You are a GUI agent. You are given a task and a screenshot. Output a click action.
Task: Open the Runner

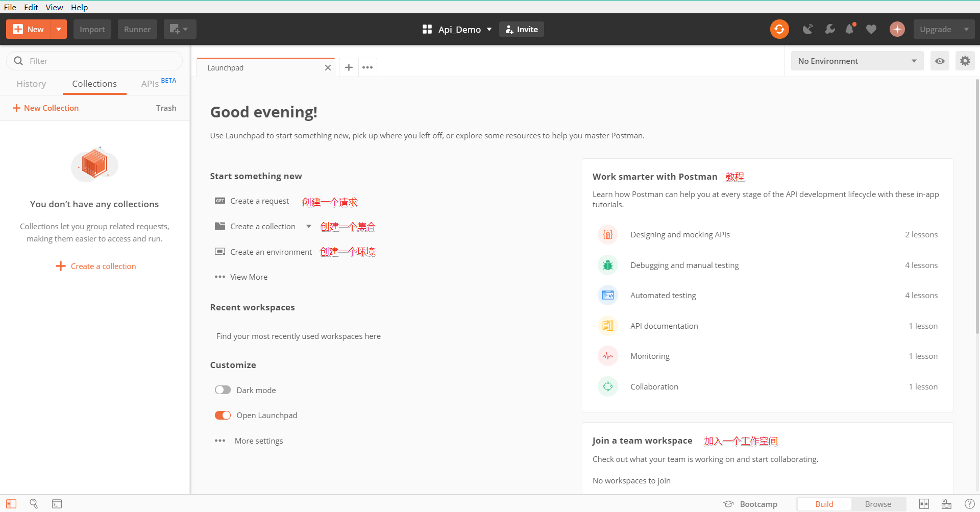137,29
